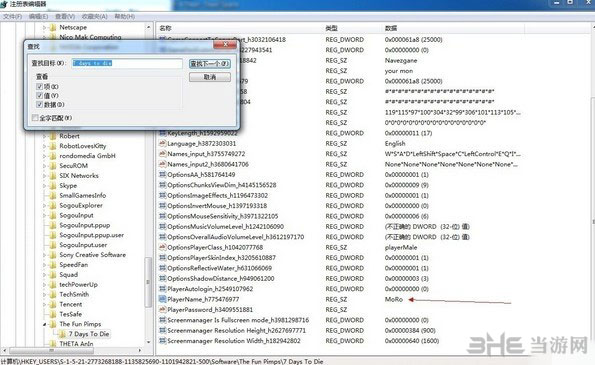Click the tree pane vertical scrollbar thumb
595x365 pixels.
coord(148,282)
